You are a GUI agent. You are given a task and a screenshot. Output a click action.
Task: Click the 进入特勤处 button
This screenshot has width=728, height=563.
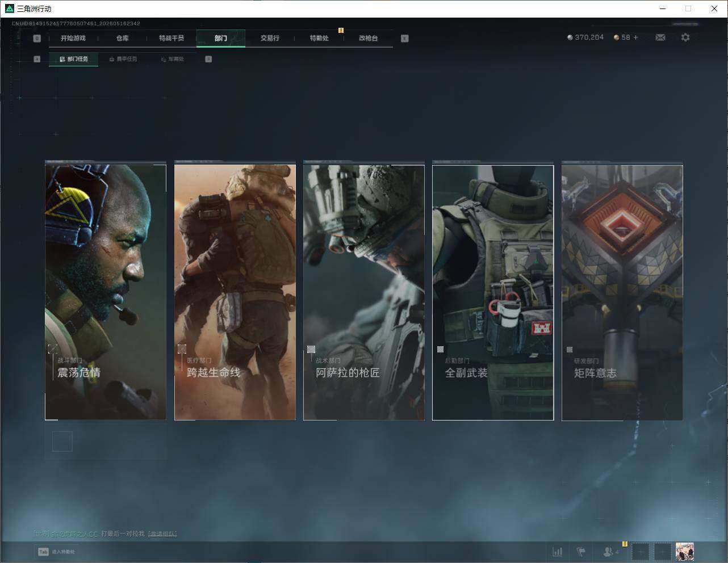[56, 552]
